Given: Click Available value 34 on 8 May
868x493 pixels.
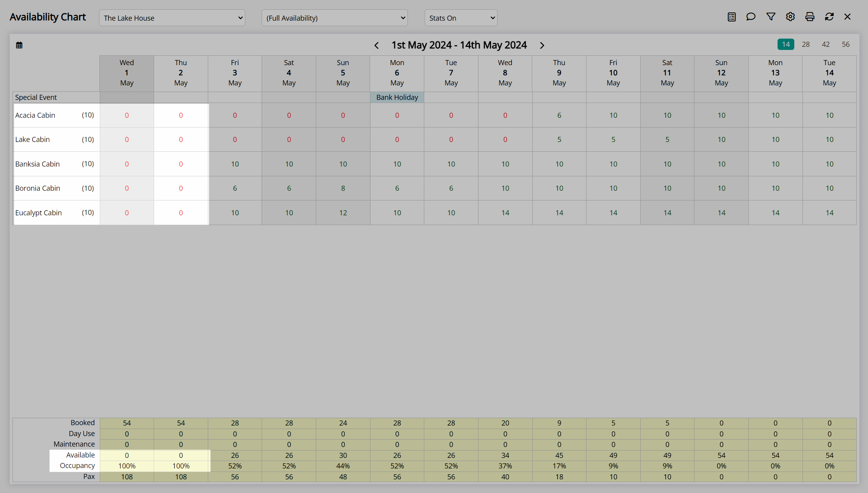Looking at the screenshot, I should click(x=505, y=455).
